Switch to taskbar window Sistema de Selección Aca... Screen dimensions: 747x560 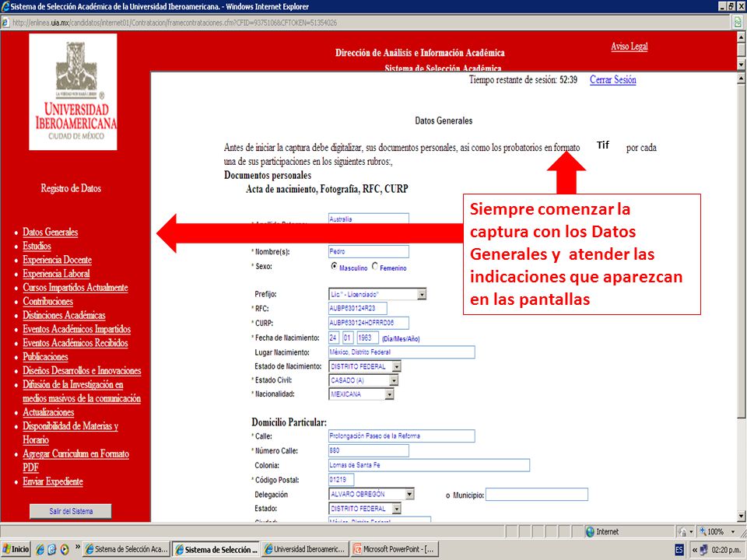click(x=126, y=549)
